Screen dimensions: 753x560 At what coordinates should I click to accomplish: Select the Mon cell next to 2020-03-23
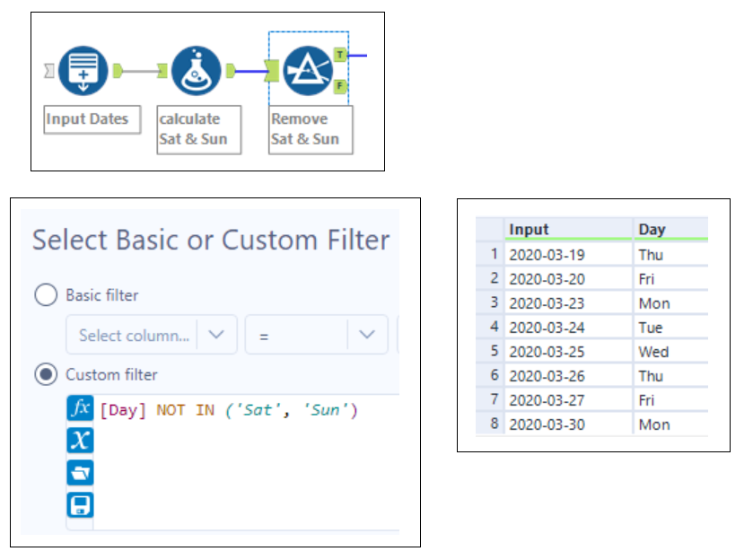[671, 303]
